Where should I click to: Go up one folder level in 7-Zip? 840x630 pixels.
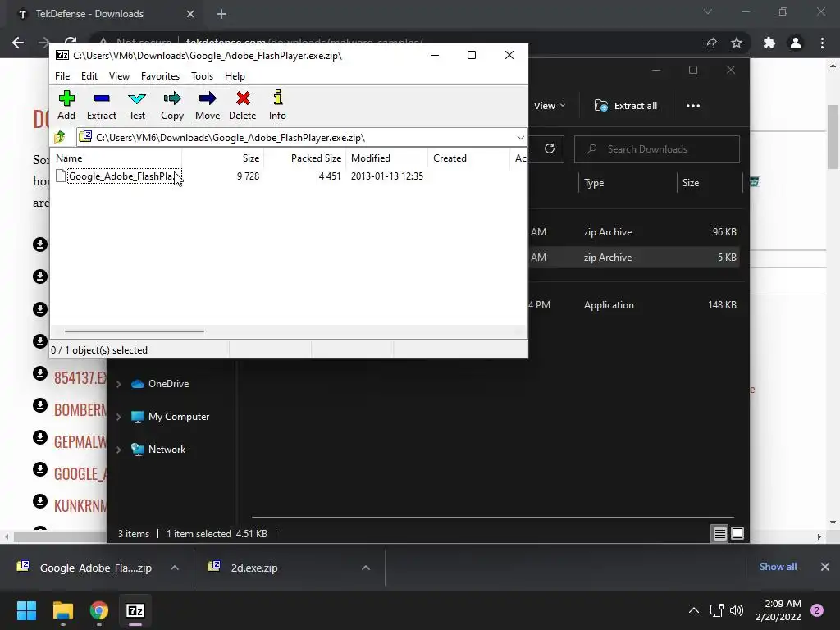(x=61, y=137)
